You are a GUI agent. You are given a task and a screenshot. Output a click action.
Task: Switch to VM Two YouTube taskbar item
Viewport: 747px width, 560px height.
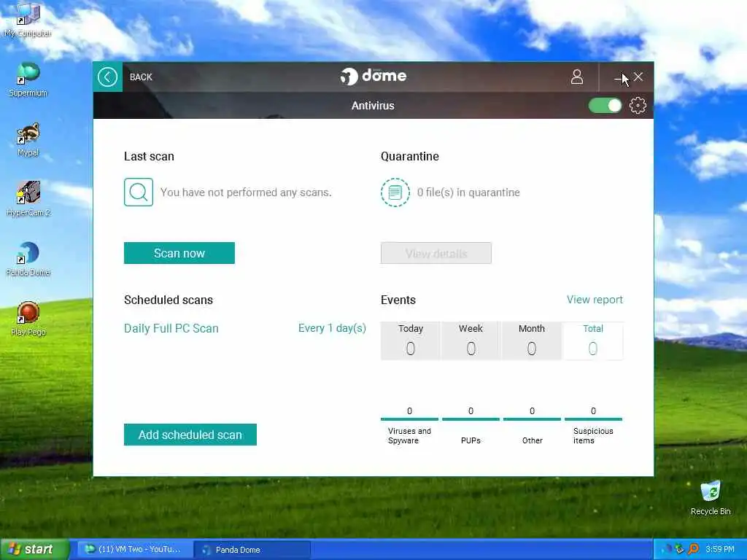click(134, 549)
